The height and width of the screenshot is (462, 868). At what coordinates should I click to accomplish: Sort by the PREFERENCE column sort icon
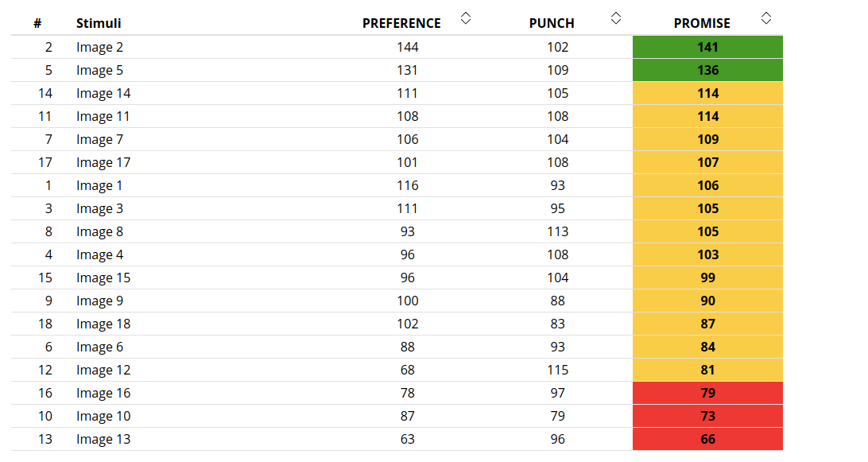click(466, 18)
